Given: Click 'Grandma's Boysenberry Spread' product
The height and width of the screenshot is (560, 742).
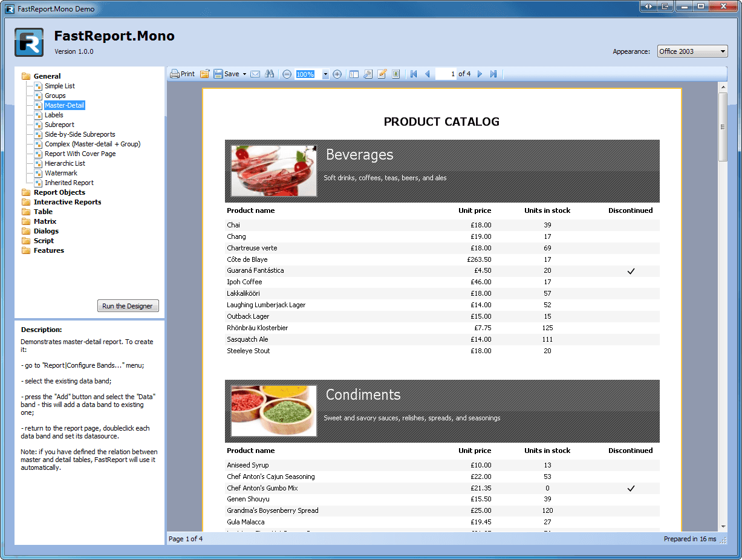Looking at the screenshot, I should 273,510.
